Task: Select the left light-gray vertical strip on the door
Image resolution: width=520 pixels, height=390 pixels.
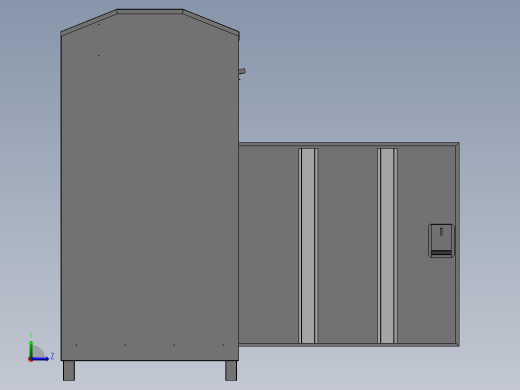Action: (x=308, y=246)
